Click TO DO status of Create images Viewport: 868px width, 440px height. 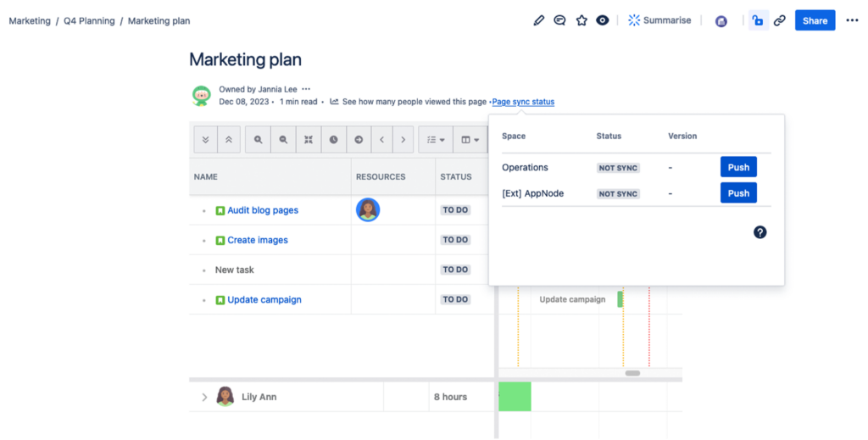(x=455, y=240)
